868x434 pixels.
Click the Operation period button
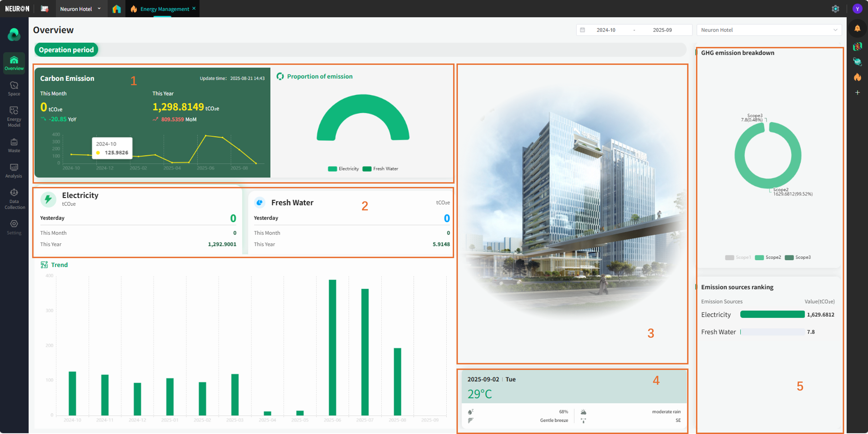[x=66, y=50]
